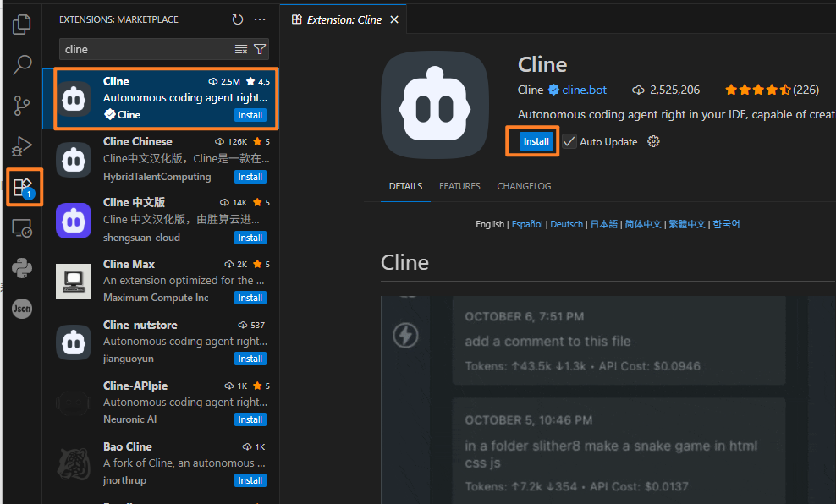Image resolution: width=836 pixels, height=504 pixels.
Task: Open the Deutsch readme link
Action: 567,224
